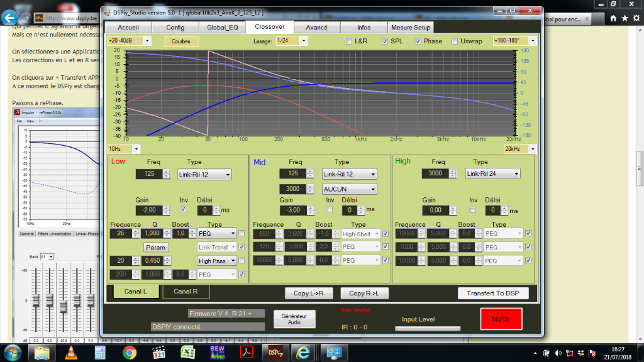Open VLC media player from taskbar
Image resolution: width=644 pixels, height=362 pixels.
(x=72, y=352)
